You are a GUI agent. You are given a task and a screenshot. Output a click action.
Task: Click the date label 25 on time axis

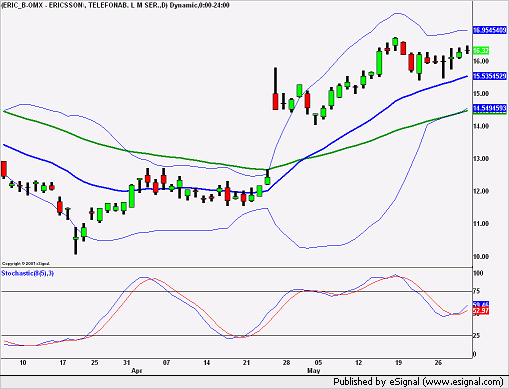click(x=95, y=363)
